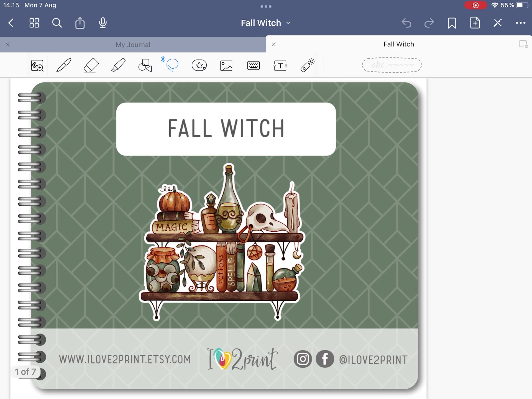Select the keyboard typing tool
The image size is (532, 399).
pyautogui.click(x=253, y=66)
